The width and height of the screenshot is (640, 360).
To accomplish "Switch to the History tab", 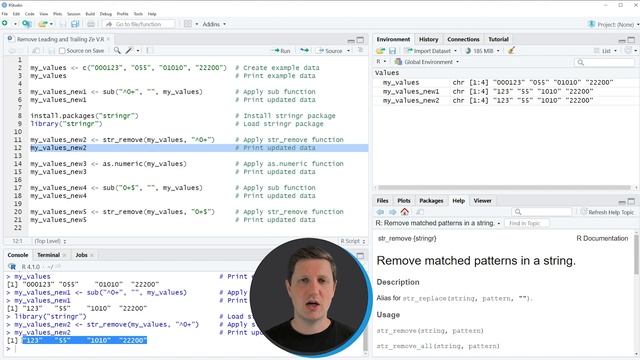I will pos(428,39).
